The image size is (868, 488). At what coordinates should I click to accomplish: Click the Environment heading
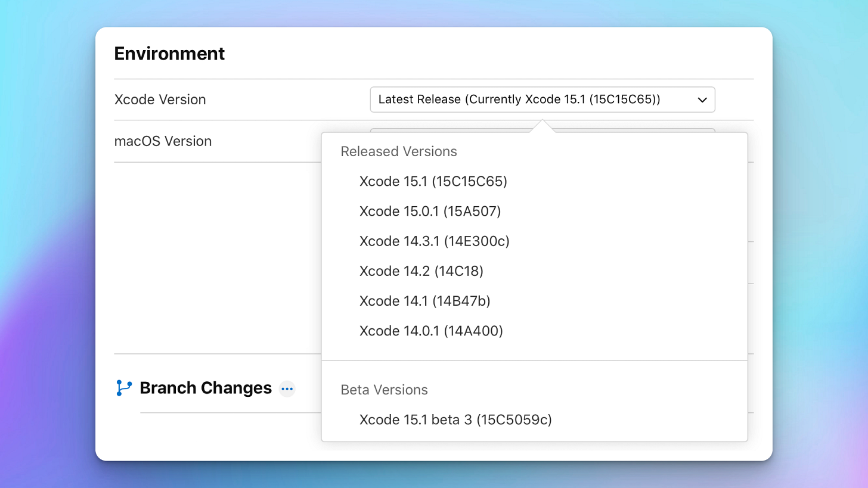tap(169, 54)
